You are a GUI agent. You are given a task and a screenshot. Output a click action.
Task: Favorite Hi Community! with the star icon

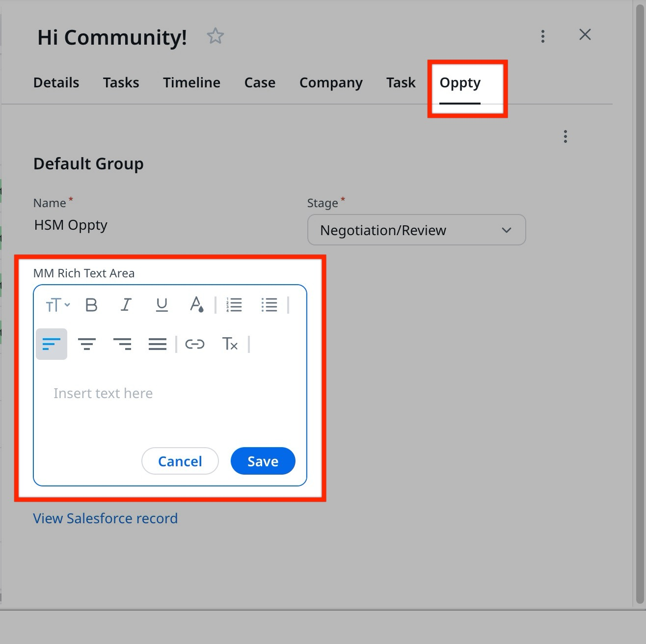click(x=215, y=36)
